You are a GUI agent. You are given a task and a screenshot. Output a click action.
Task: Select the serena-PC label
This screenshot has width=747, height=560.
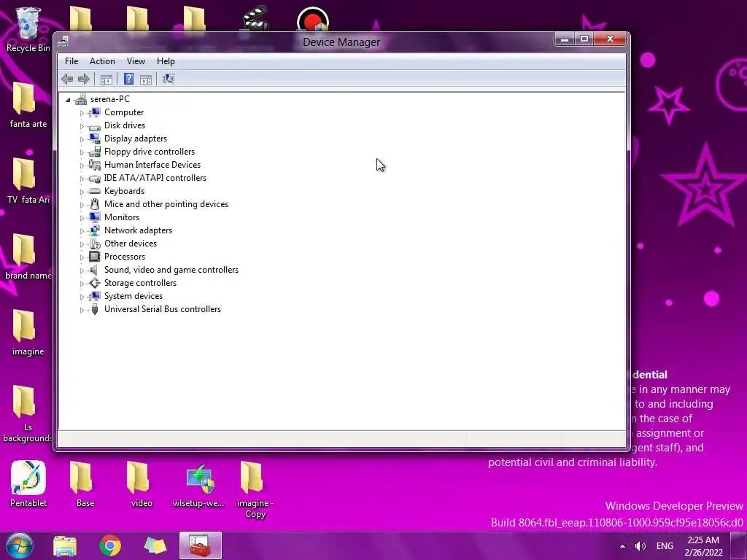(x=110, y=99)
